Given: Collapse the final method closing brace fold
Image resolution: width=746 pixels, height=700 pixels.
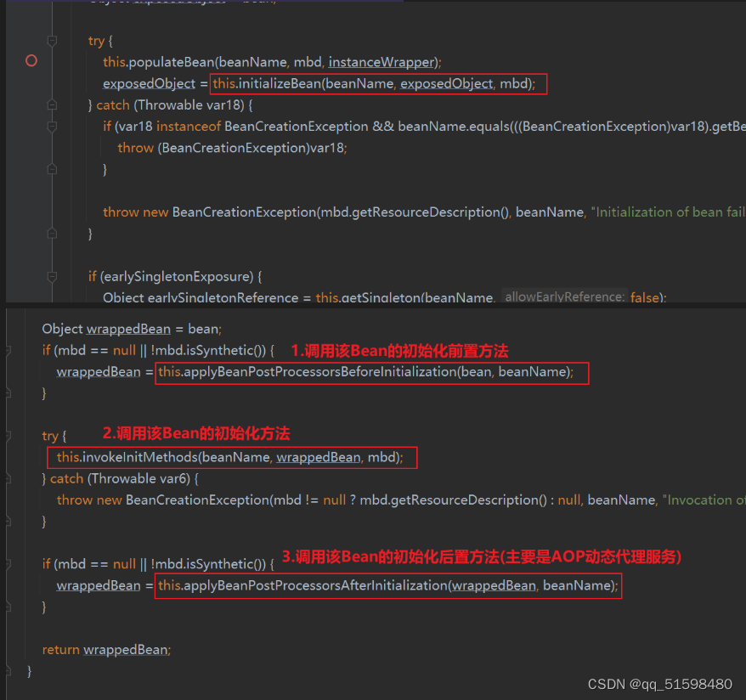Looking at the screenshot, I should 10,670.
